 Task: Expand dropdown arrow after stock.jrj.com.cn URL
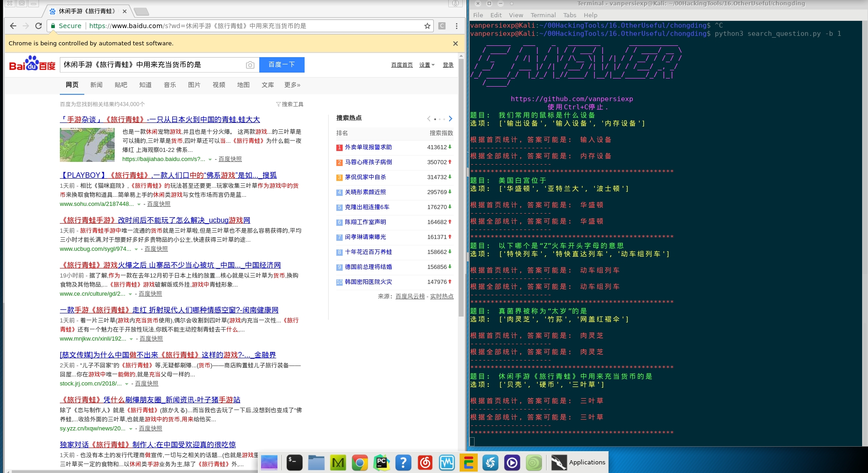coord(126,384)
